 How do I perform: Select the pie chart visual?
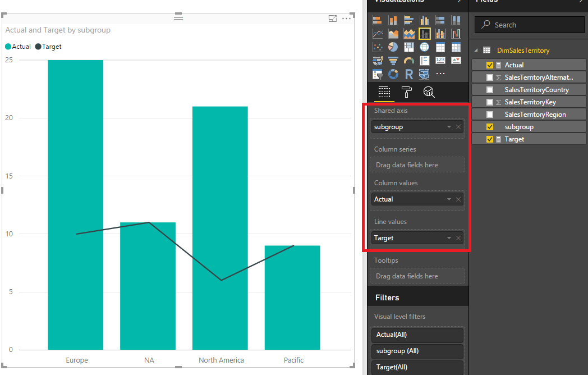(393, 47)
